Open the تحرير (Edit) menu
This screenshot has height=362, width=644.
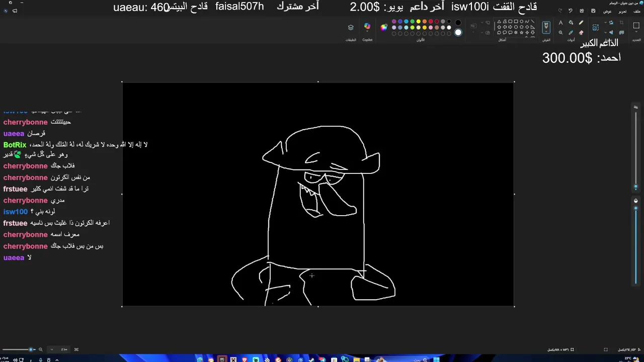tap(622, 12)
